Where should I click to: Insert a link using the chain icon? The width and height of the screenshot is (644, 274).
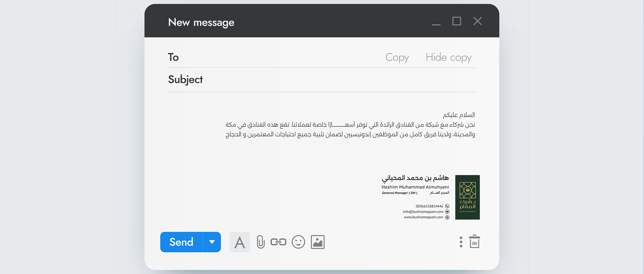pyautogui.click(x=278, y=242)
